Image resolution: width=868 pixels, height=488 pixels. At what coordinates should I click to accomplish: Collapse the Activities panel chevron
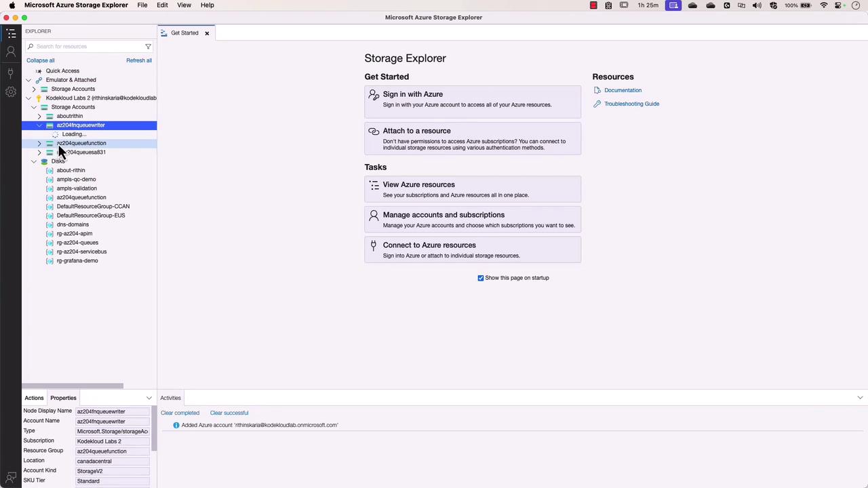coord(860,398)
